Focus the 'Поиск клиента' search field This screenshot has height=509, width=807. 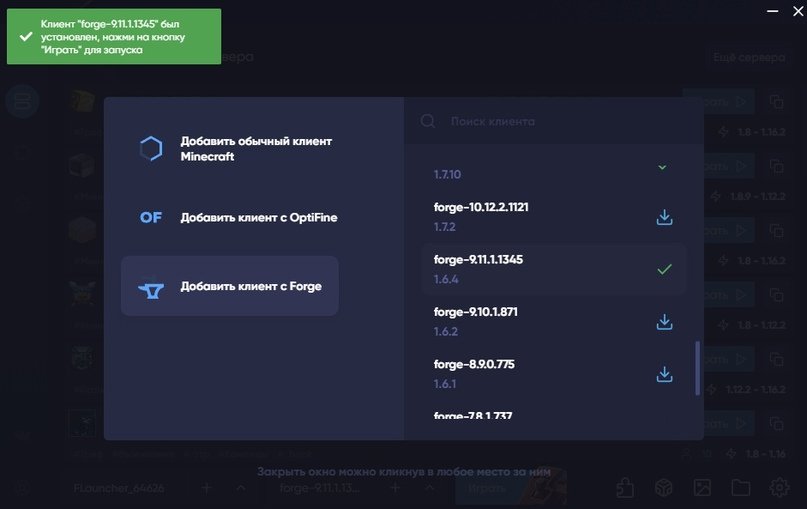560,121
